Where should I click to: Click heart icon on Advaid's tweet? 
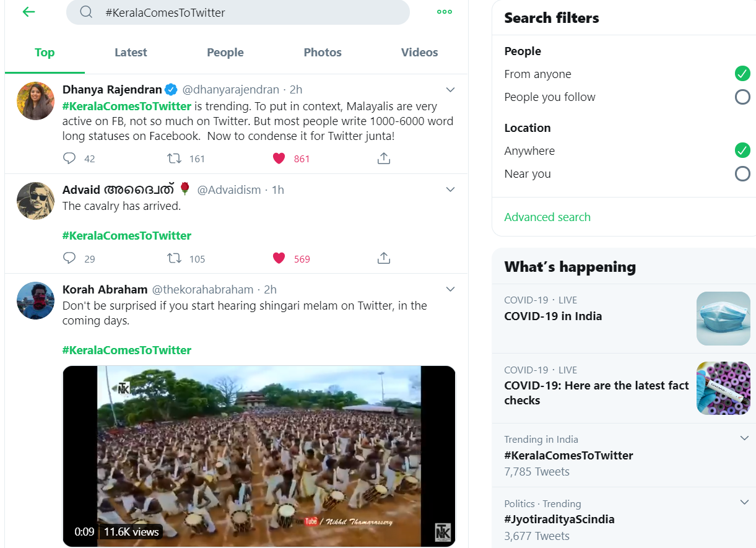(279, 258)
